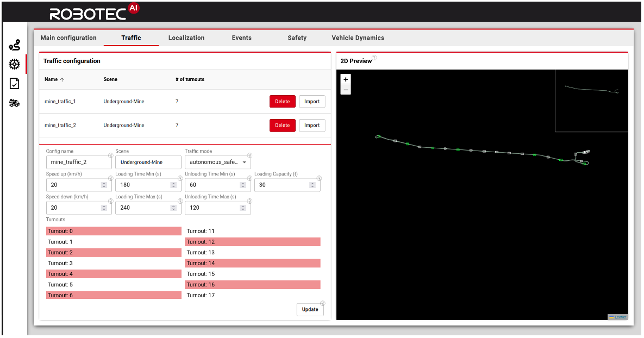Deselect Turnout 0 in the turnouts list
This screenshot has width=644, height=338.
pos(114,230)
